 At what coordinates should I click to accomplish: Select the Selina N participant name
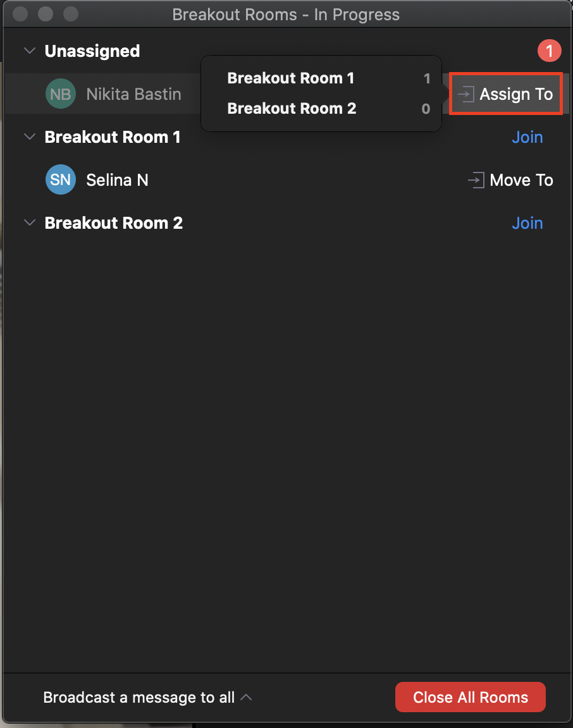coord(117,180)
